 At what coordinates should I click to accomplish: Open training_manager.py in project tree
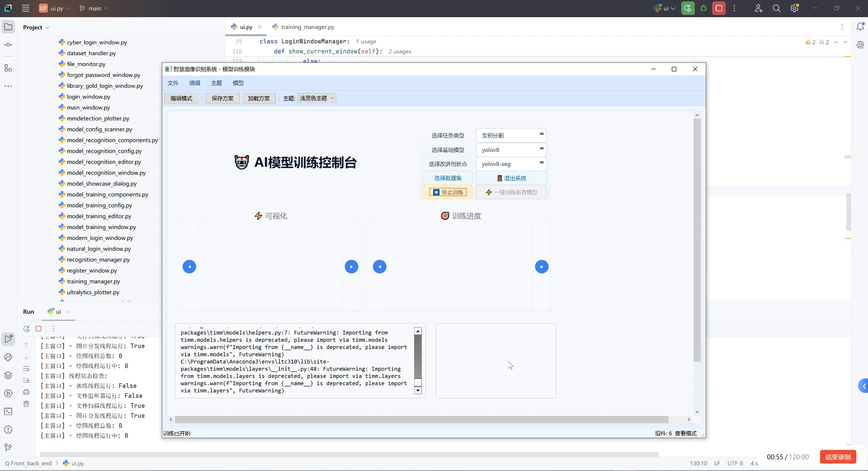[93, 281]
